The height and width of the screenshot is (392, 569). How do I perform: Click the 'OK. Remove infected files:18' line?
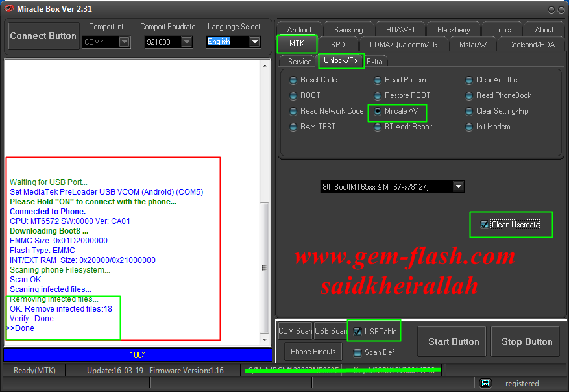pyautogui.click(x=60, y=309)
